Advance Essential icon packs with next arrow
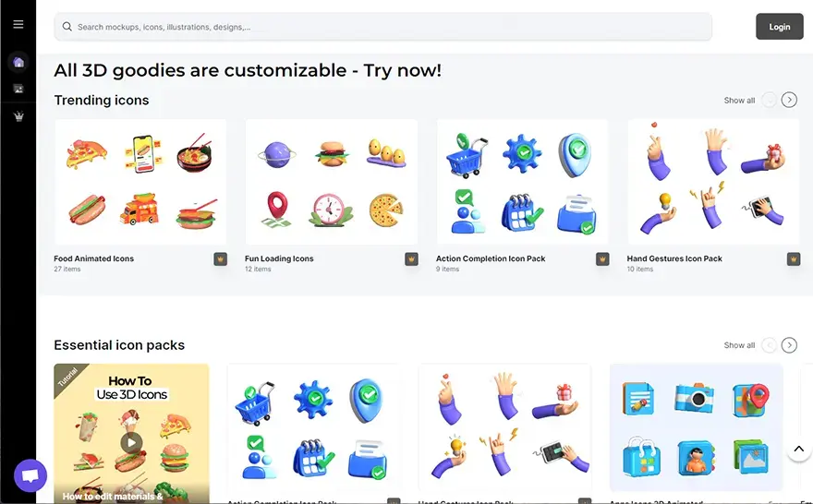This screenshot has width=813, height=504. coord(789,345)
